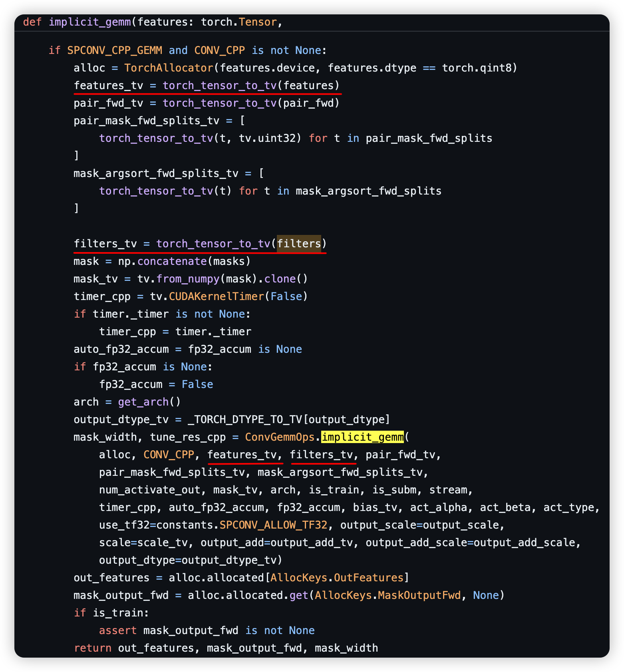The image size is (624, 672).
Task: Click the 'assert' keyword
Action: point(118,630)
